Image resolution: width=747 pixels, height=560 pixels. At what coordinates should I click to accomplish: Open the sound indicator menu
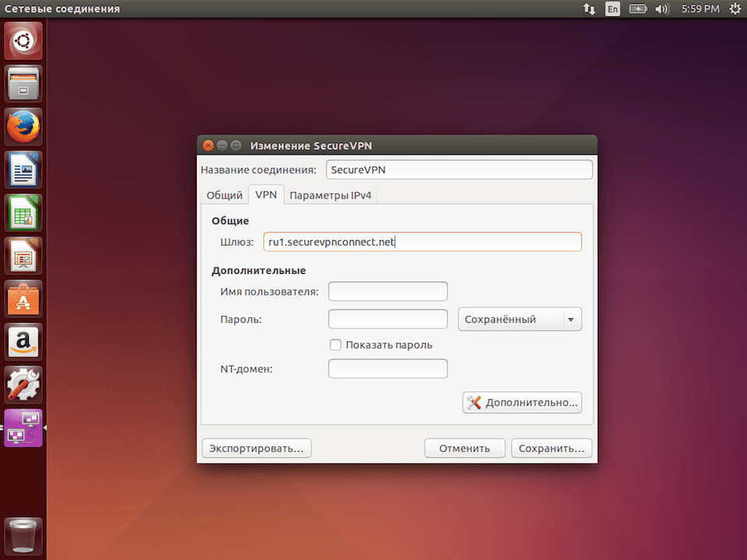(662, 9)
